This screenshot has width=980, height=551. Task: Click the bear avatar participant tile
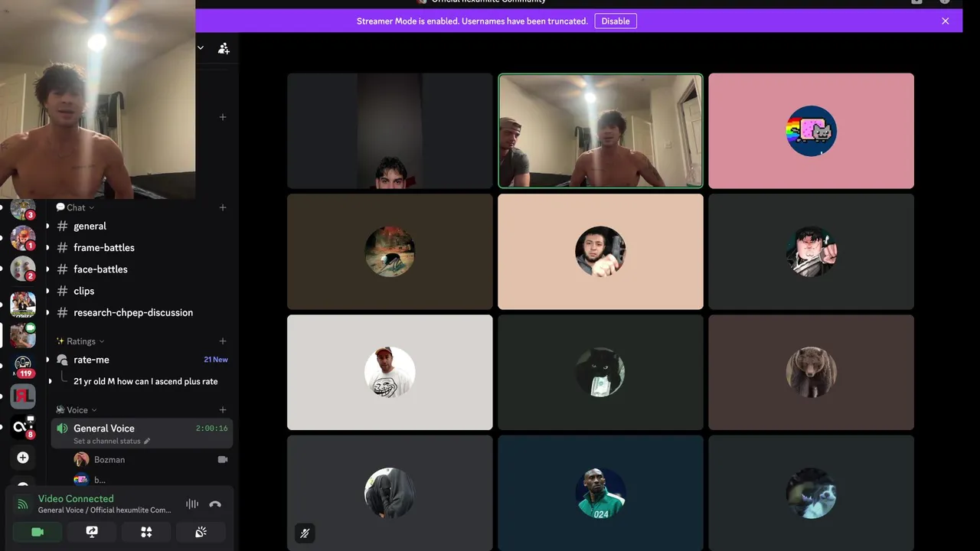click(811, 373)
